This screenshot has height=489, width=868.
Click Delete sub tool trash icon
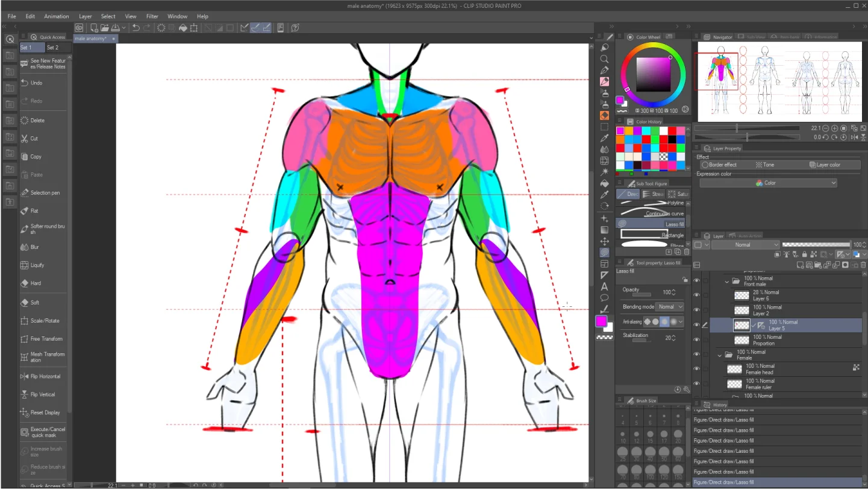687,252
